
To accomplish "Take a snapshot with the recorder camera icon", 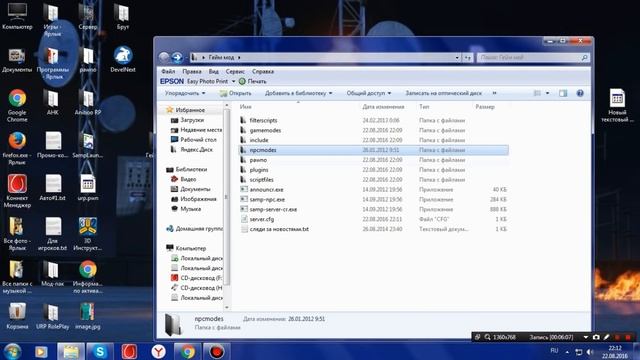I will click(596, 337).
